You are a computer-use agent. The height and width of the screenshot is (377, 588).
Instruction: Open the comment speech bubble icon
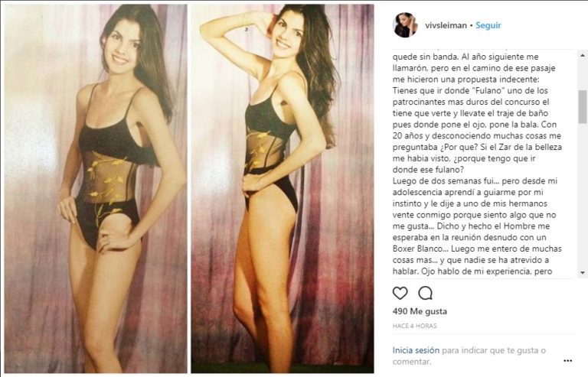click(425, 293)
